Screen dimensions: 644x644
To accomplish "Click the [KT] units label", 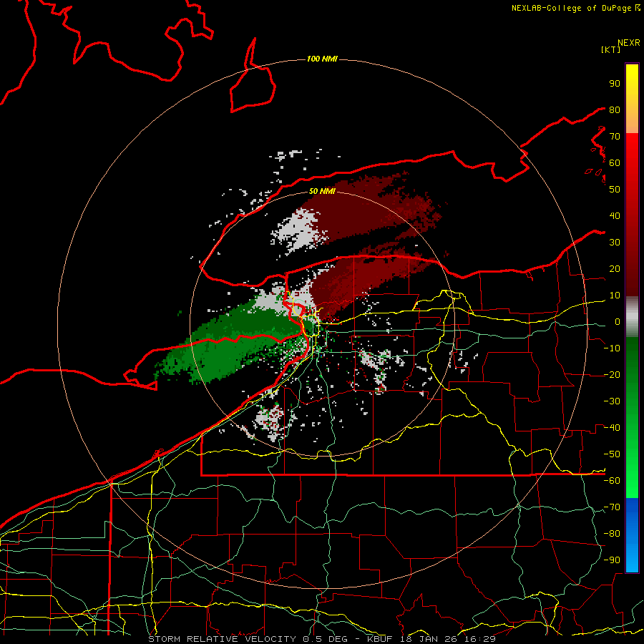I will point(610,49).
